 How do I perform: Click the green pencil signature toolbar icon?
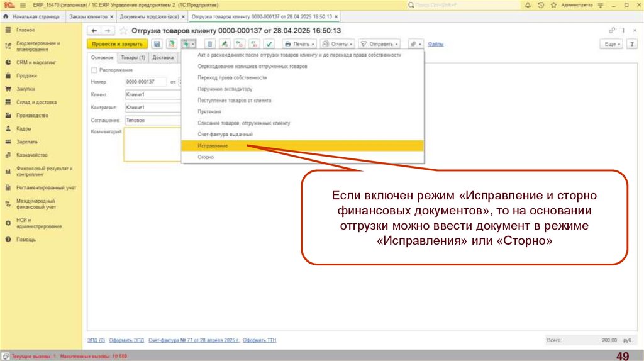pyautogui.click(x=225, y=43)
